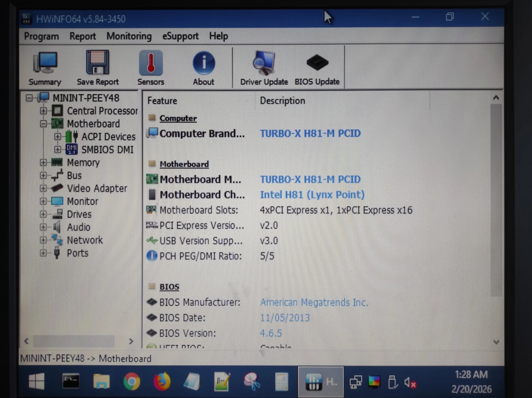
Task: Click the HWiNFO taskbar button
Action: pyautogui.click(x=320, y=382)
